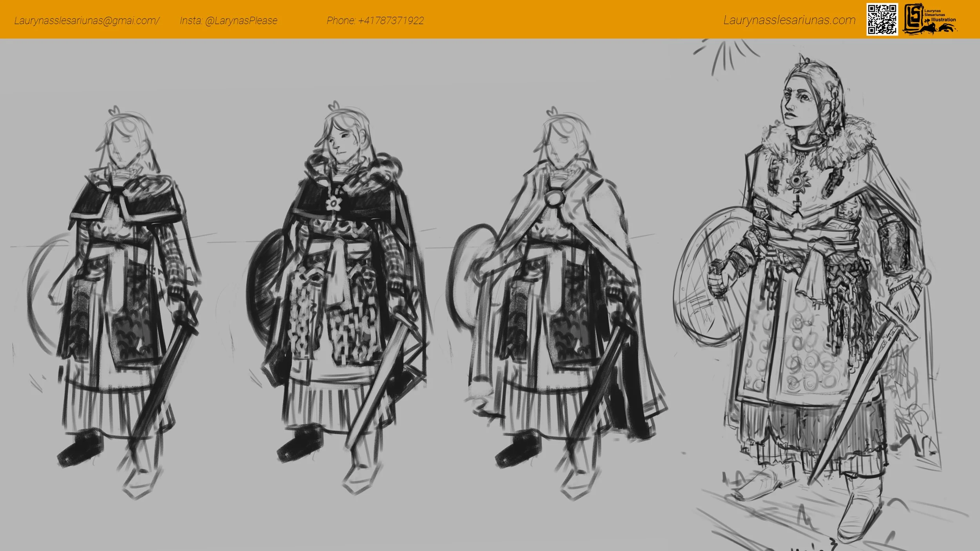Click the star pendant on the detailed warrior
Viewport: 980px width, 551px height.
pyautogui.click(x=796, y=180)
